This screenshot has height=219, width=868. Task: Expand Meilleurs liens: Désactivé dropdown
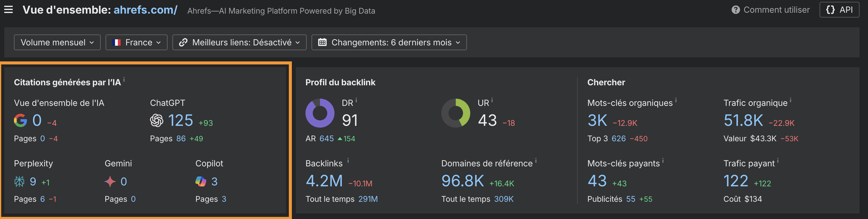click(x=239, y=42)
